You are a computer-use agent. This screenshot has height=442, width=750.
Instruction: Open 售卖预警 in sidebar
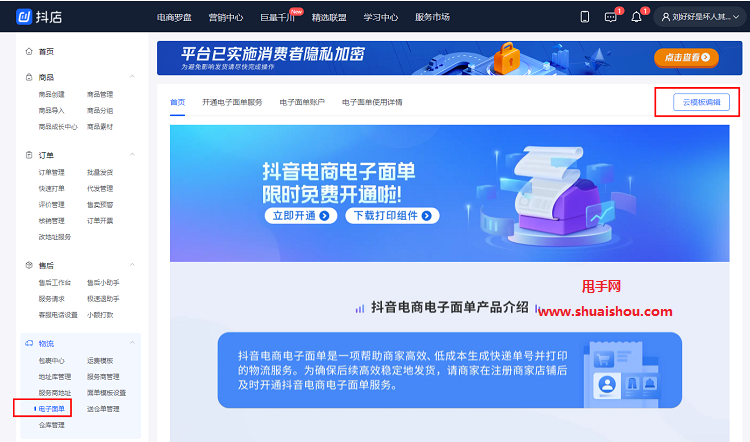pyautogui.click(x=100, y=205)
